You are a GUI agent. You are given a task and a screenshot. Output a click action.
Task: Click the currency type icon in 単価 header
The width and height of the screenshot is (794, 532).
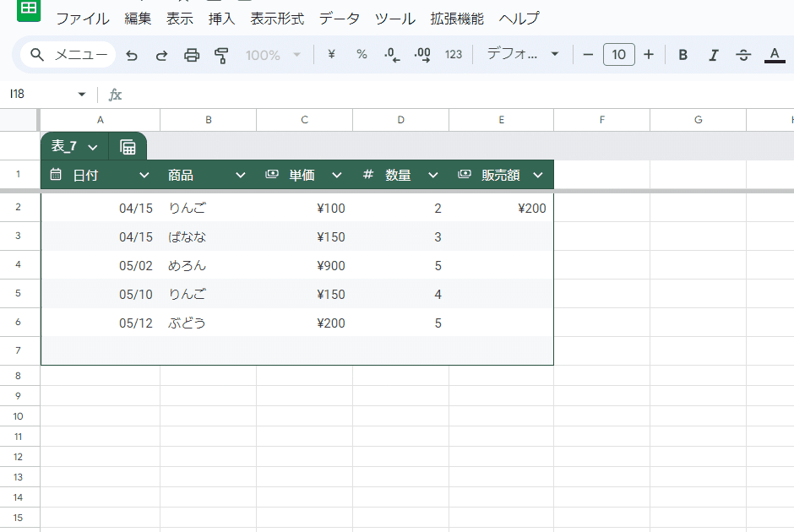[272, 175]
